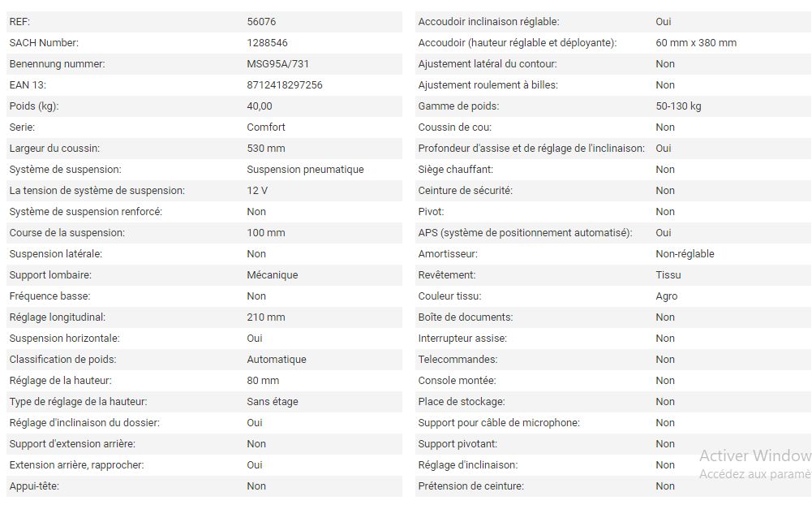The image size is (812, 505).
Task: Click the Course de la suspension value 100 mm
Action: coord(265,233)
